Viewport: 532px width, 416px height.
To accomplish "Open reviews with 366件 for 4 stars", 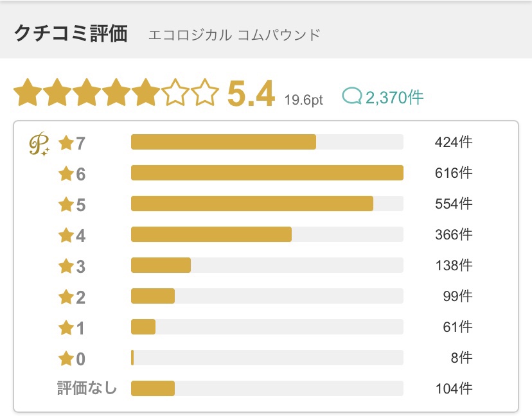I will (x=454, y=234).
